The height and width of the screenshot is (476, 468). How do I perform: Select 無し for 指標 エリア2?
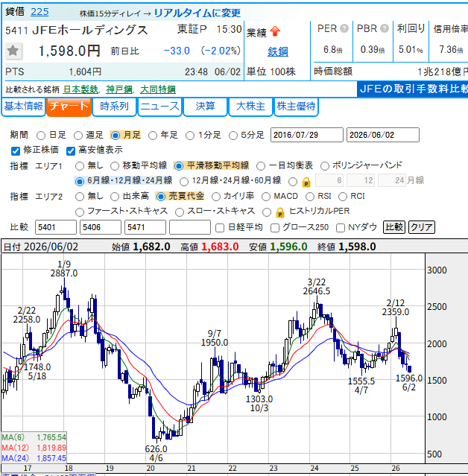pos(80,197)
